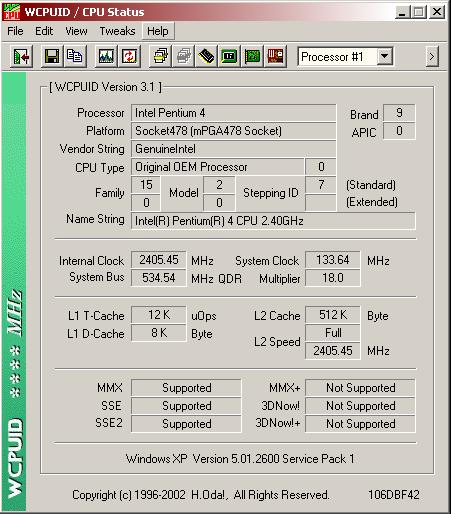Click the Copyright H.Oda! line

201,495
